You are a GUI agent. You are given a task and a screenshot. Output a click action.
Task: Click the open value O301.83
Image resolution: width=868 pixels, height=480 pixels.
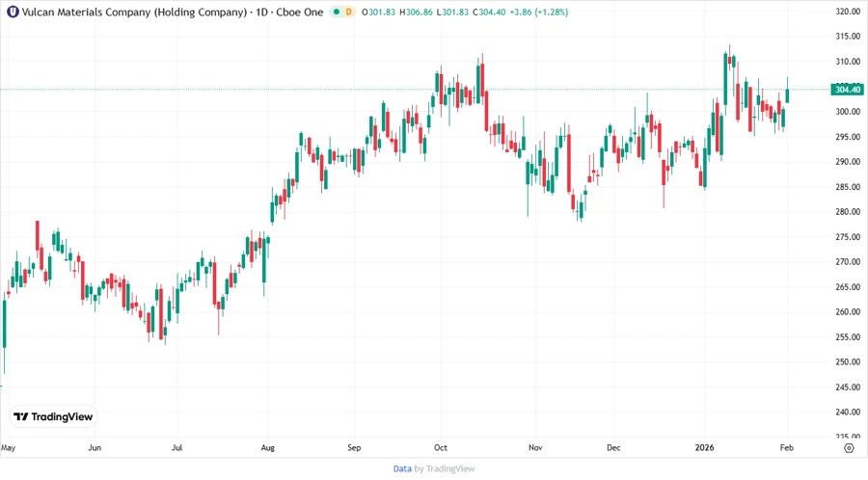[x=378, y=12]
